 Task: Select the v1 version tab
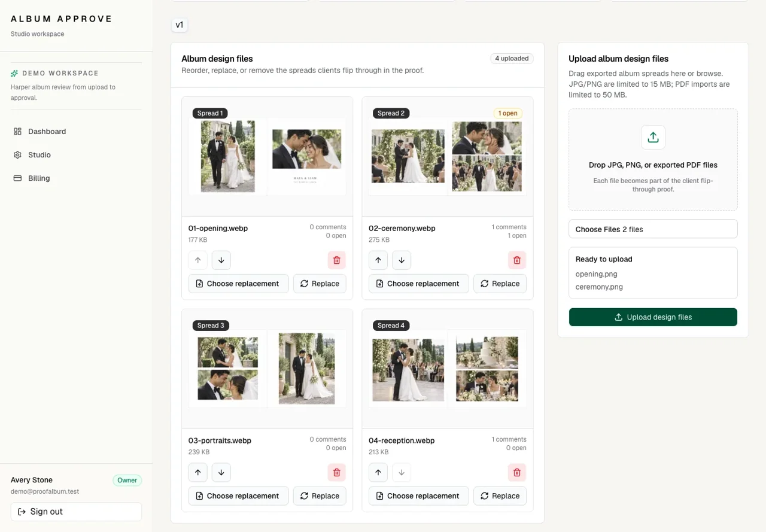(x=180, y=25)
